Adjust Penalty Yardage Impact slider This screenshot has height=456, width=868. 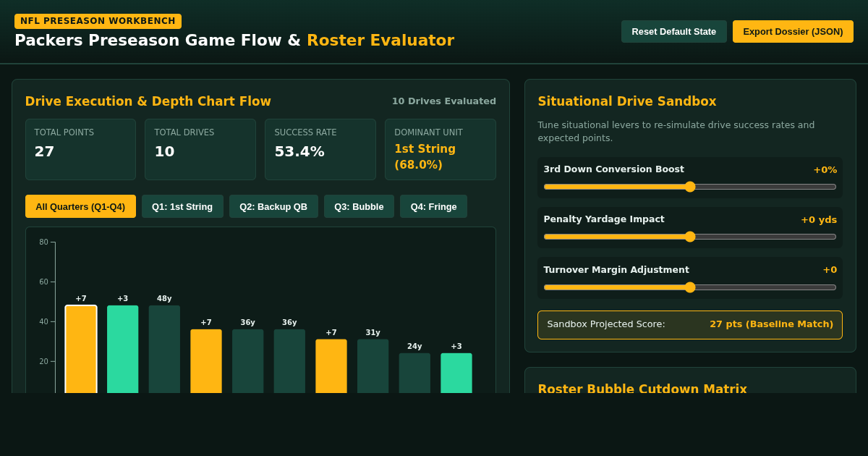coord(690,237)
